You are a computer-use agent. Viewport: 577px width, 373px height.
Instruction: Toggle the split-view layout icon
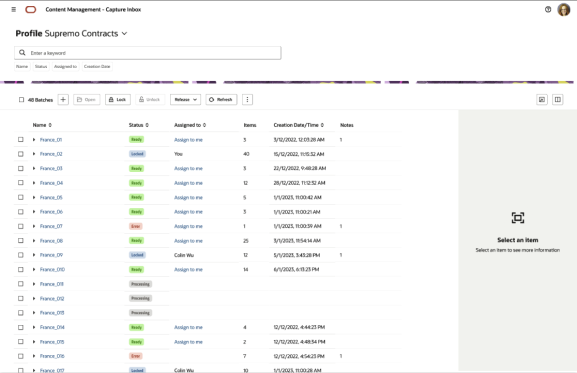(557, 100)
